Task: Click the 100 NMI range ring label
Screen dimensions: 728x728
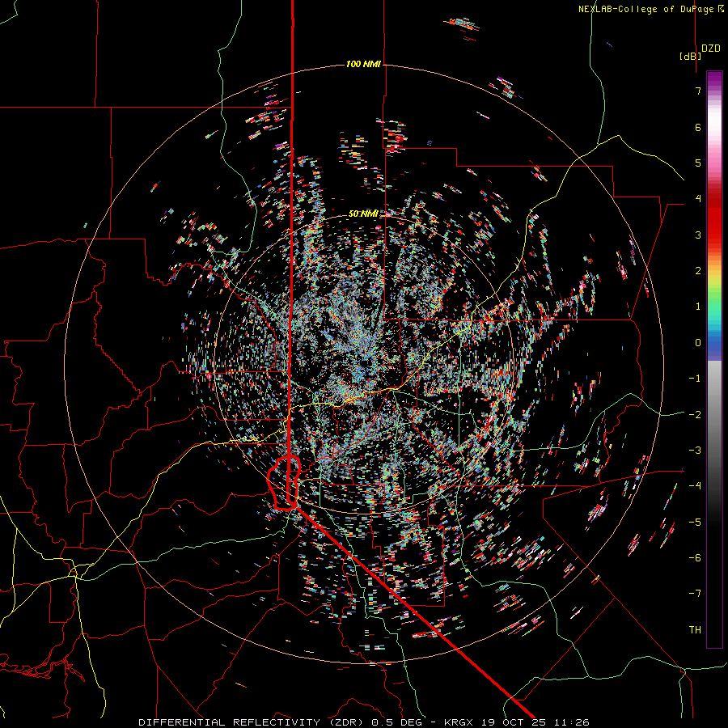Action: pyautogui.click(x=363, y=64)
